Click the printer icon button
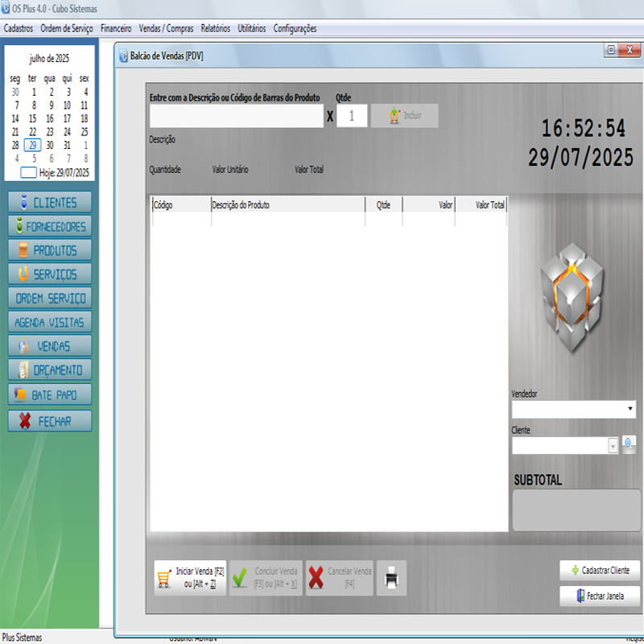The height and width of the screenshot is (644, 644). (391, 578)
